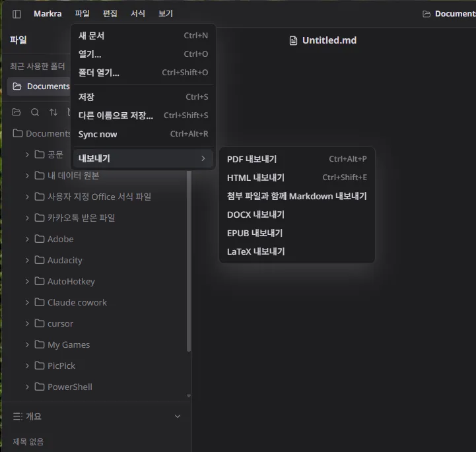Collapse the 개요 outline panel chevron
The height and width of the screenshot is (452, 476).
point(178,416)
